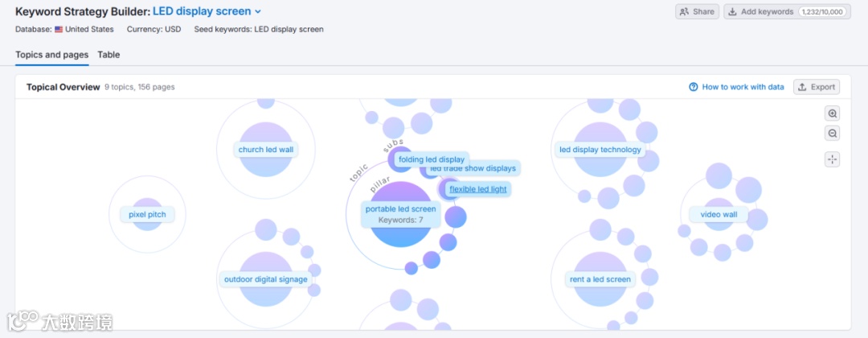Screen dimensions: 868x338
Task: Select the rent a led screen topic
Action: point(600,279)
